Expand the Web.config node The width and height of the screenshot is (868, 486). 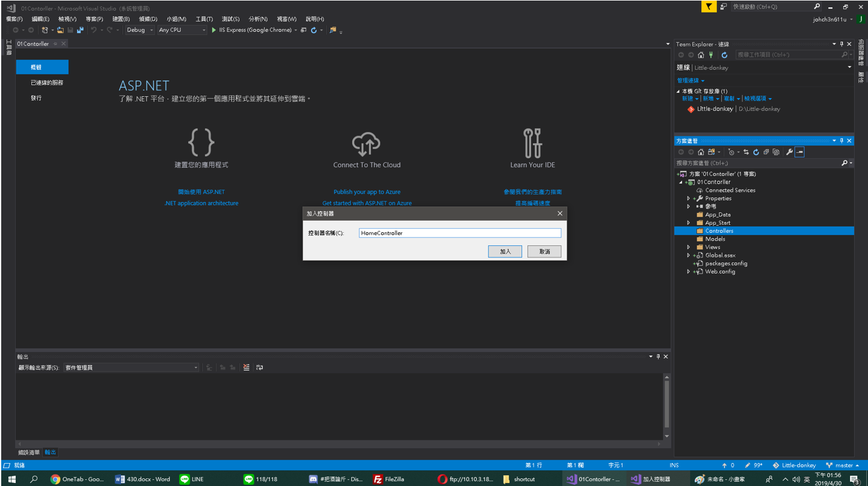(688, 272)
